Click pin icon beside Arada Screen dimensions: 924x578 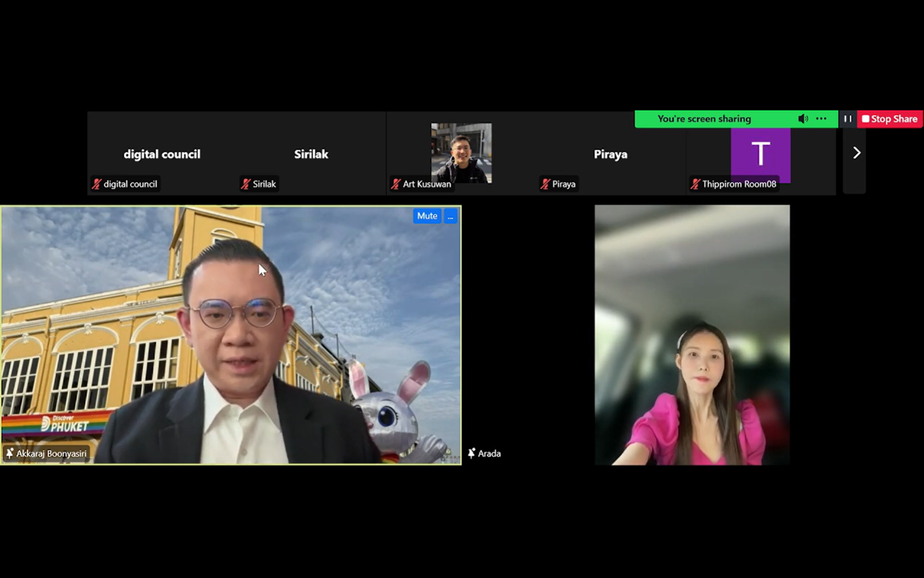tap(471, 454)
